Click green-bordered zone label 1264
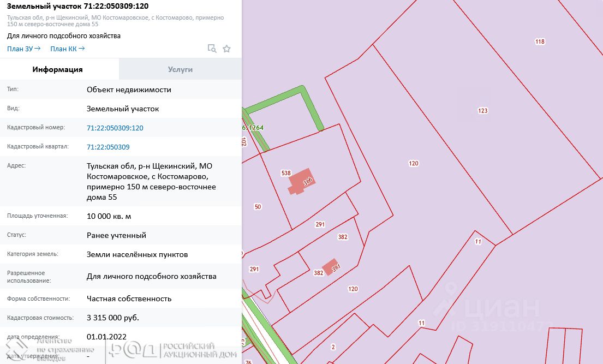The height and width of the screenshot is (364, 603). coord(256,127)
